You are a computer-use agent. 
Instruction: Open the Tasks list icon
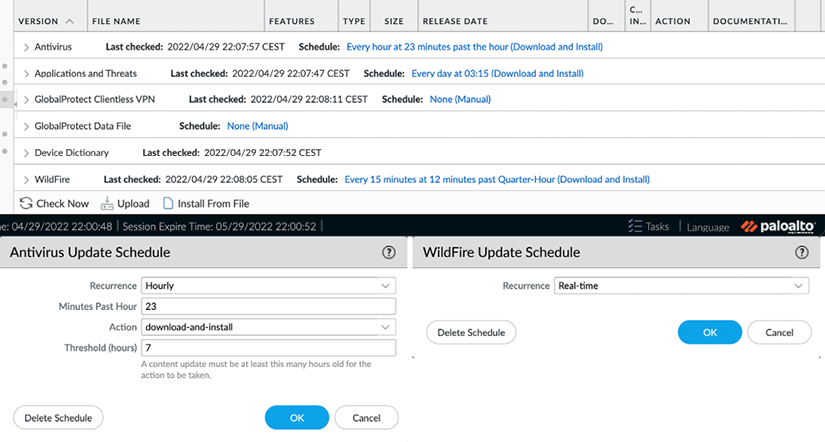pos(635,226)
